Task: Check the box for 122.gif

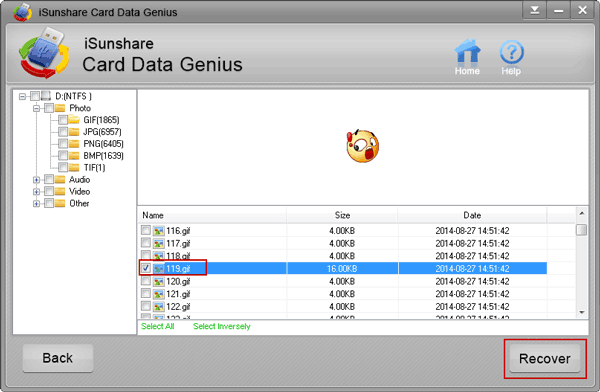Action: click(146, 306)
